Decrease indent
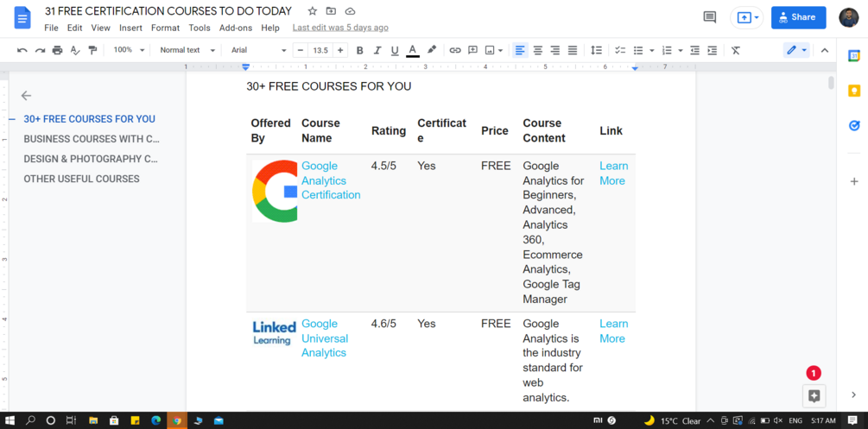868x429 pixels. point(694,50)
